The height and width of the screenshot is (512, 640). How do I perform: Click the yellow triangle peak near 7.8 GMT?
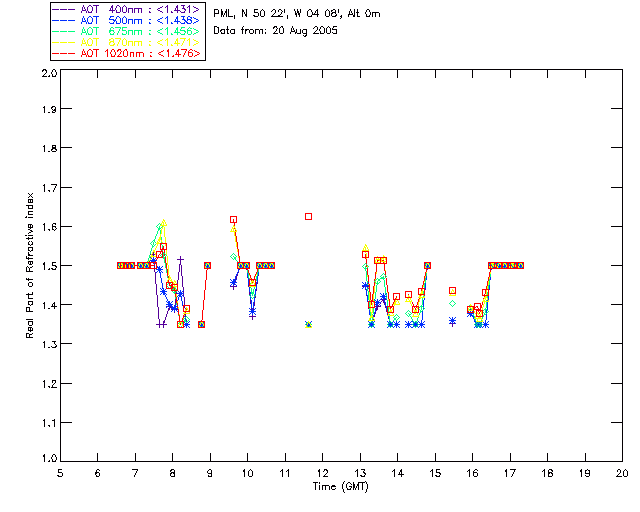point(164,223)
